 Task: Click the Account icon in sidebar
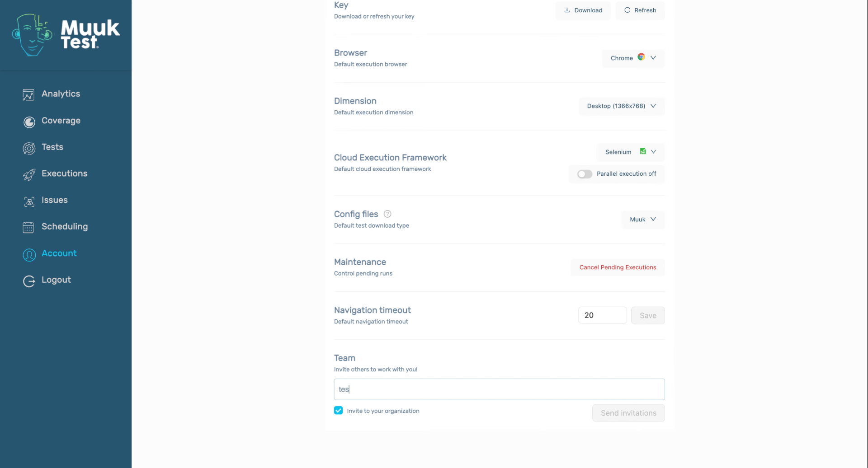[28, 255]
